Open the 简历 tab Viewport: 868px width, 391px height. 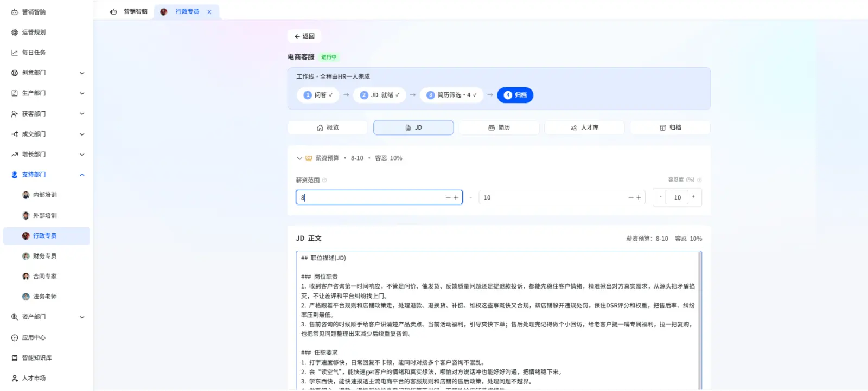click(499, 127)
